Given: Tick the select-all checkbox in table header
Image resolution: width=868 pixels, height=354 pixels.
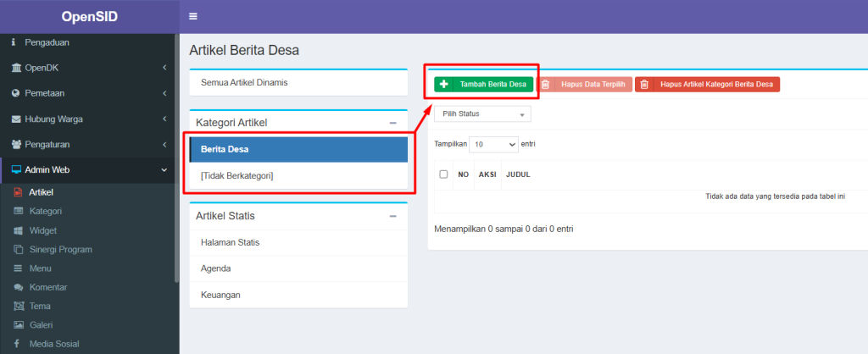Looking at the screenshot, I should point(443,174).
